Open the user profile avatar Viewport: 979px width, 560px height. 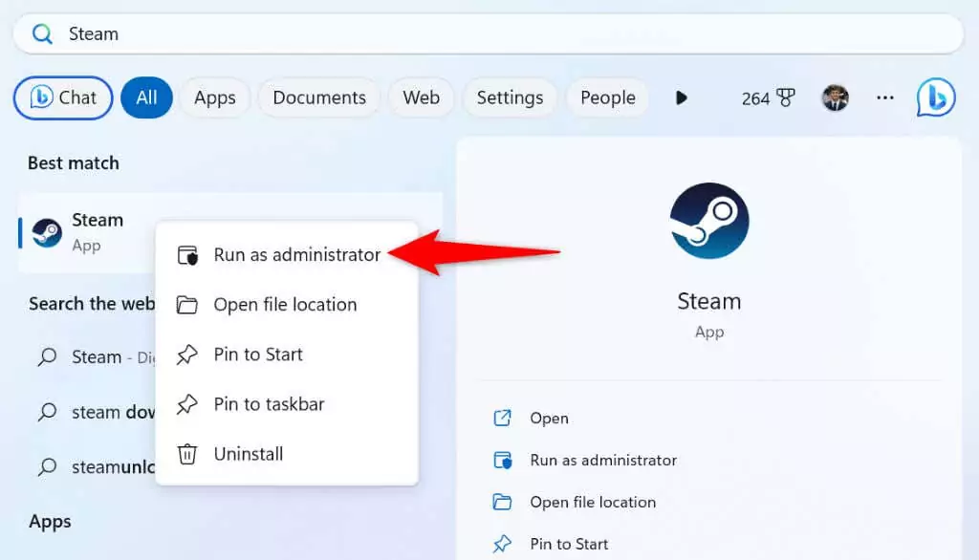click(835, 98)
